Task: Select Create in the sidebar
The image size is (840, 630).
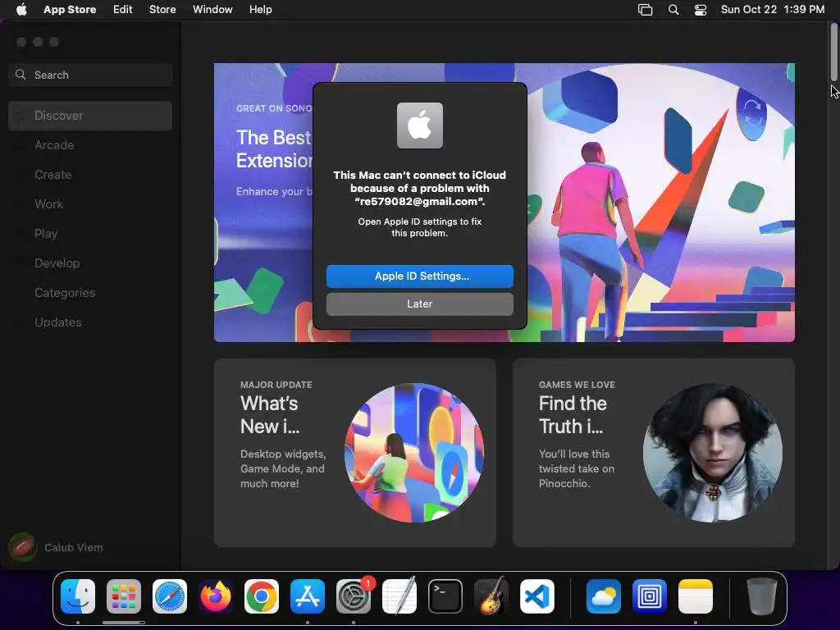Action: point(90,175)
